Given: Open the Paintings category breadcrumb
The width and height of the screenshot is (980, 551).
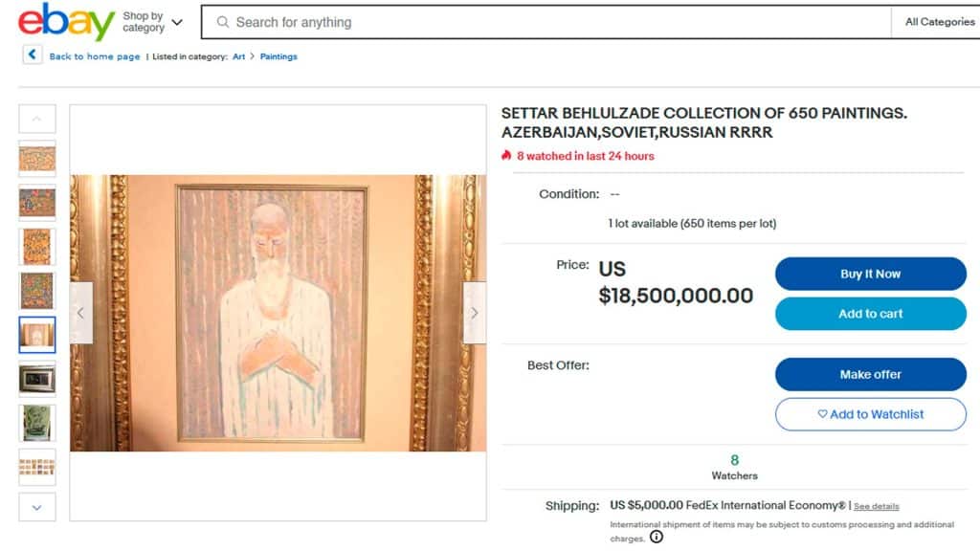Looking at the screenshot, I should click(x=278, y=56).
